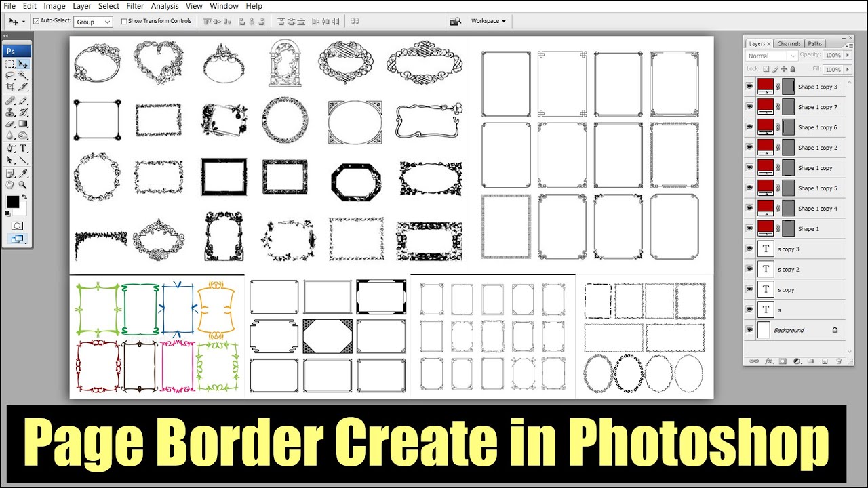Image resolution: width=868 pixels, height=488 pixels.
Task: Select the Notes tool
Action: click(10, 174)
